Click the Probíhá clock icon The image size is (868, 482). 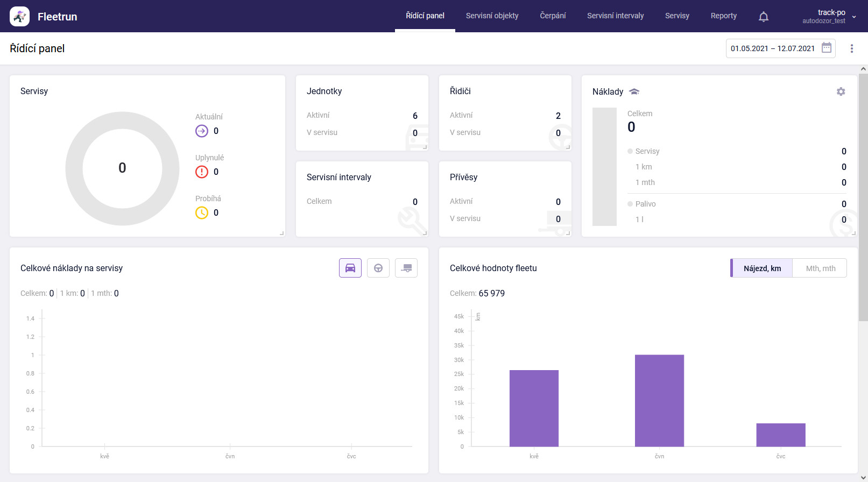[202, 212]
